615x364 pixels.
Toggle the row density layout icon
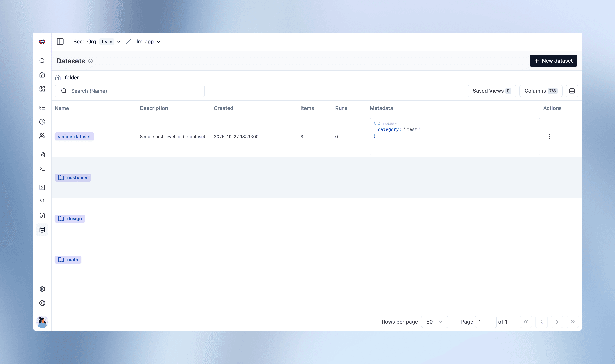point(572,91)
